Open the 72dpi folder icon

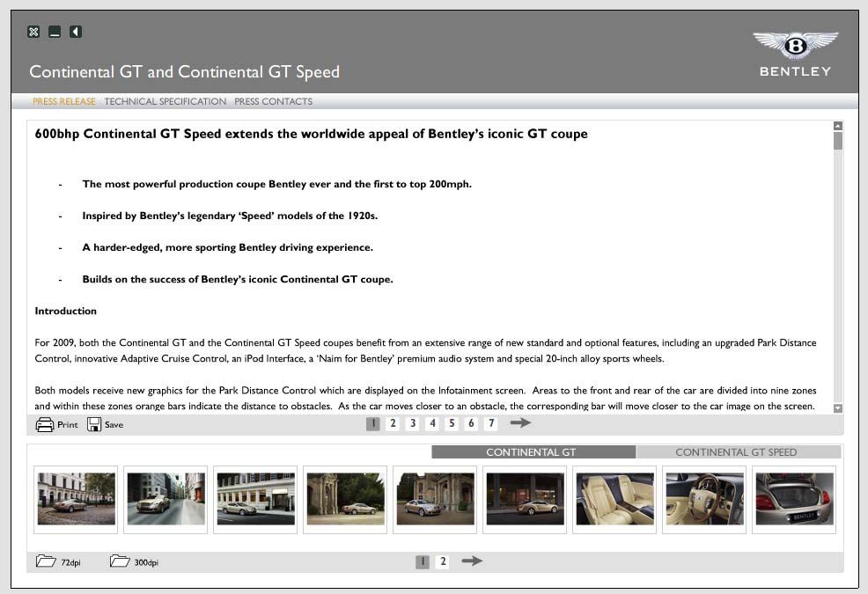[x=46, y=561]
